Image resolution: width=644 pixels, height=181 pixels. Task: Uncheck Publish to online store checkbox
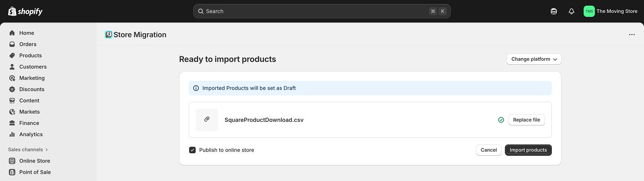coord(192,150)
